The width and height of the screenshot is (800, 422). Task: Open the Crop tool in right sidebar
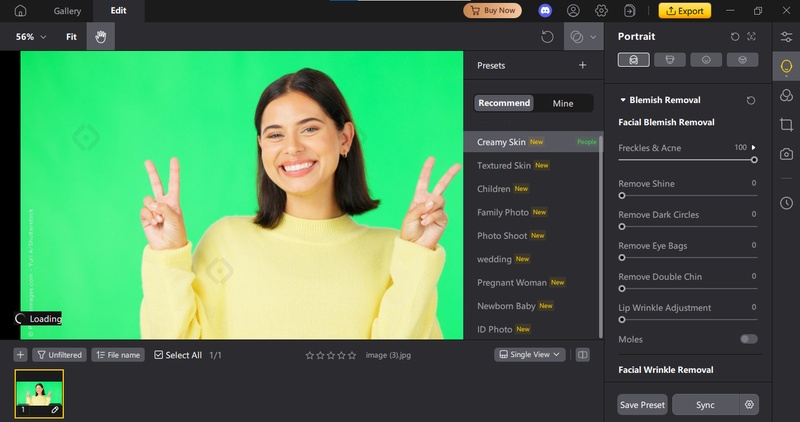coord(787,125)
